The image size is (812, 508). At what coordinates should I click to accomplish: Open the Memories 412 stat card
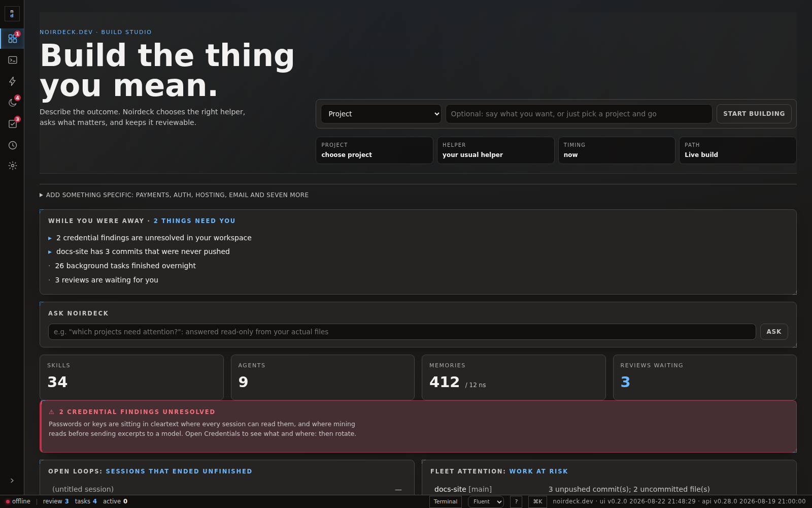[x=514, y=377]
